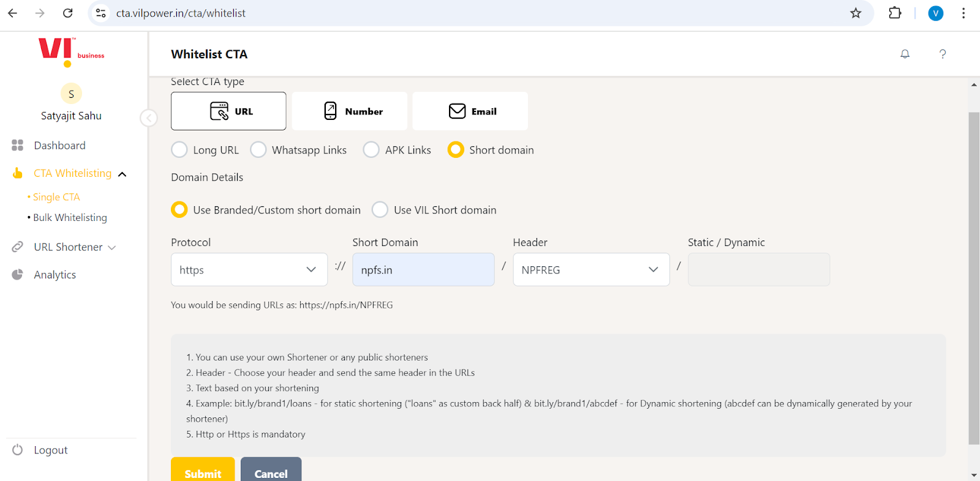Click the Satyajit Sahu user avatar
The width and height of the screenshot is (980, 481).
pos(71,94)
